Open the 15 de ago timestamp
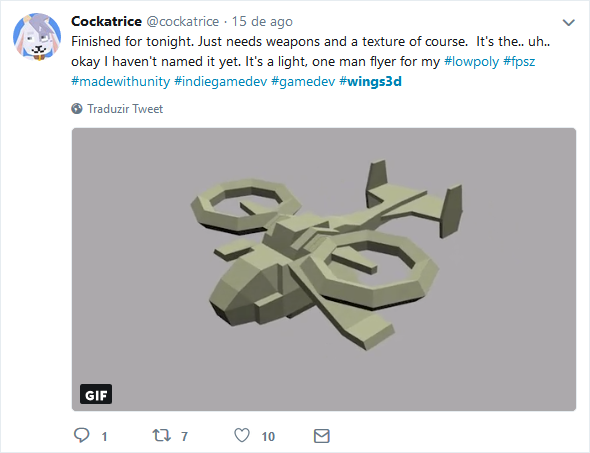The height and width of the screenshot is (453, 590). [x=262, y=21]
